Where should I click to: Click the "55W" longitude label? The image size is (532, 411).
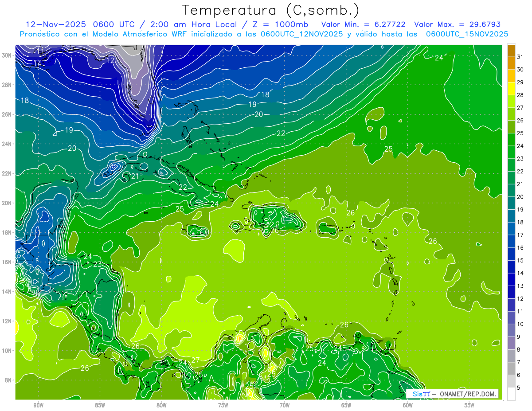point(469,405)
